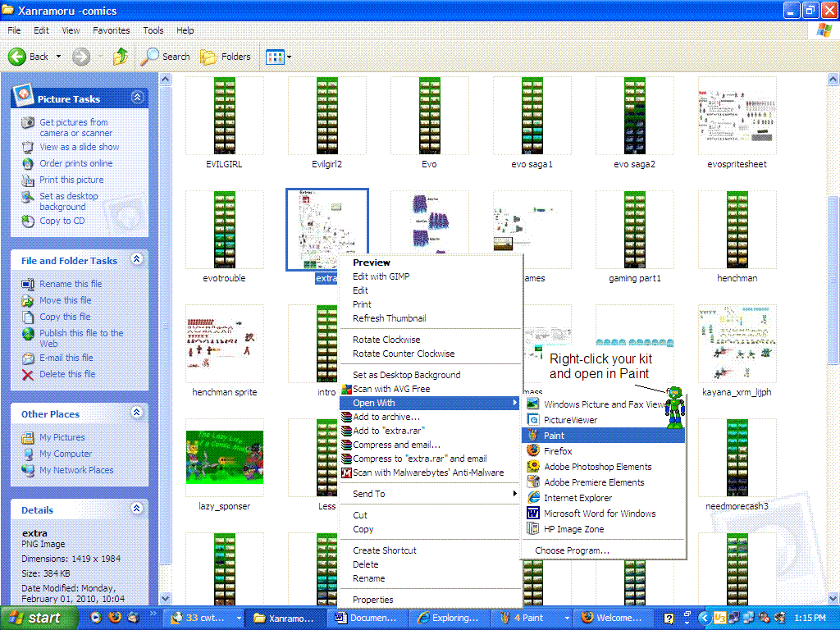Open with HP Image Zone
The height and width of the screenshot is (630, 840).
[574, 528]
